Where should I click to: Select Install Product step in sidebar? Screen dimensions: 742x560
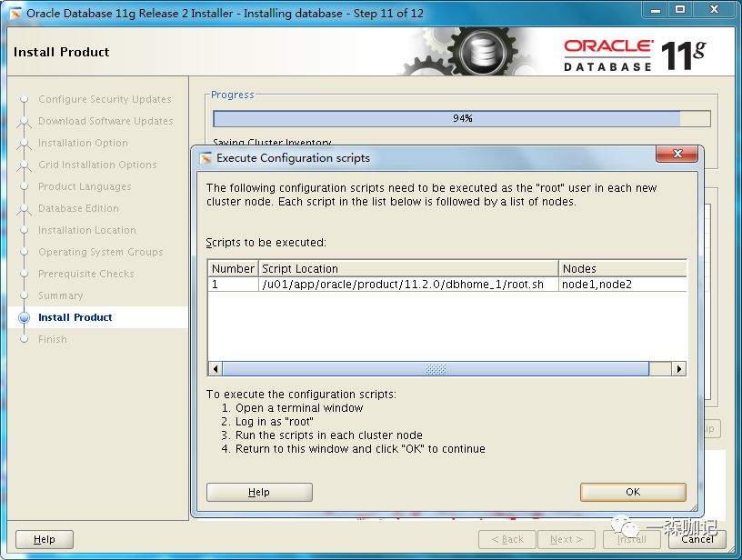coord(75,317)
